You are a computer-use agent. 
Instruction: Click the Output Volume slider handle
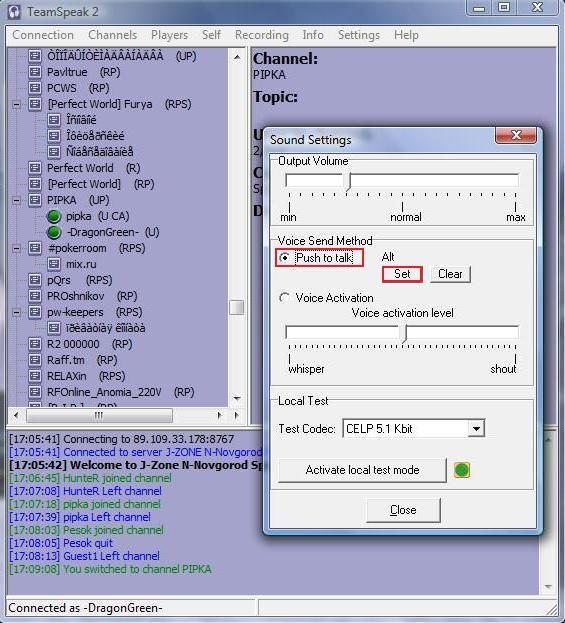pyautogui.click(x=347, y=182)
